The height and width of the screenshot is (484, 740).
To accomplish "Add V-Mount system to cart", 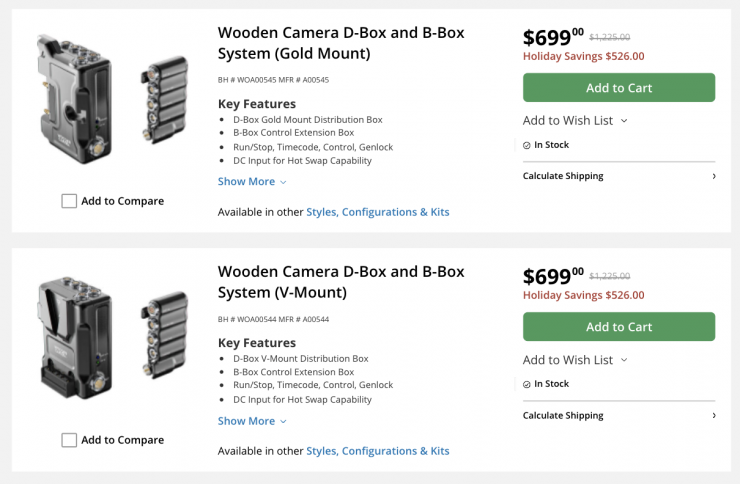I will pyautogui.click(x=618, y=327).
